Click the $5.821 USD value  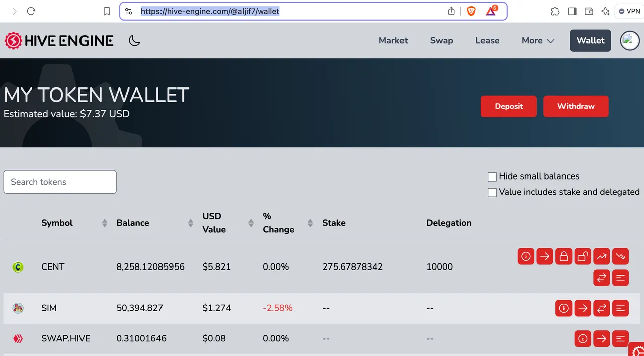pyautogui.click(x=217, y=267)
